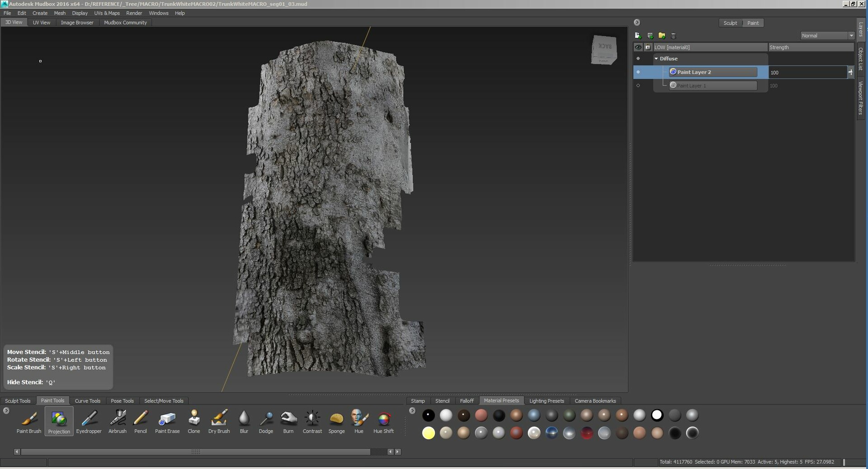Select the Airbrush tool
Image resolution: width=868 pixels, height=469 pixels.
(x=117, y=421)
